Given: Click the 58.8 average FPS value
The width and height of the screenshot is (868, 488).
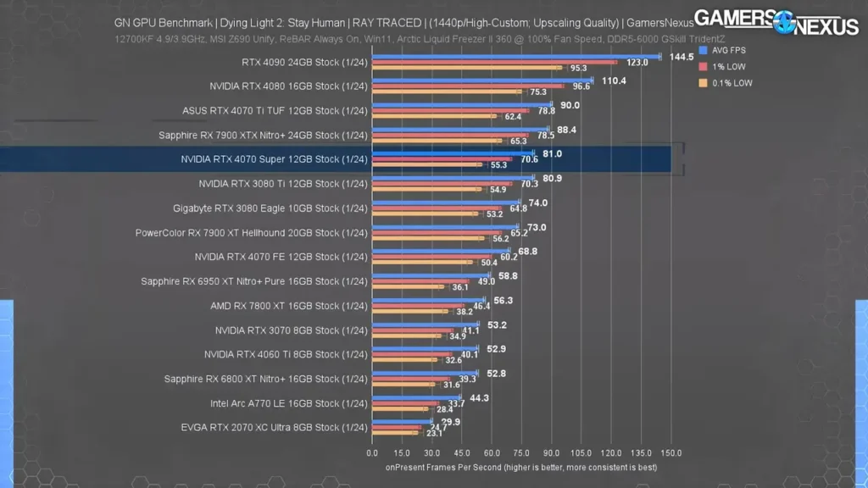Looking at the screenshot, I should [509, 276].
